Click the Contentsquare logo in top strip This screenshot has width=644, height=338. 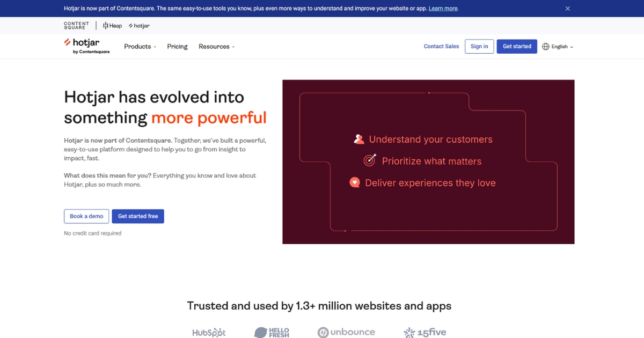(76, 25)
